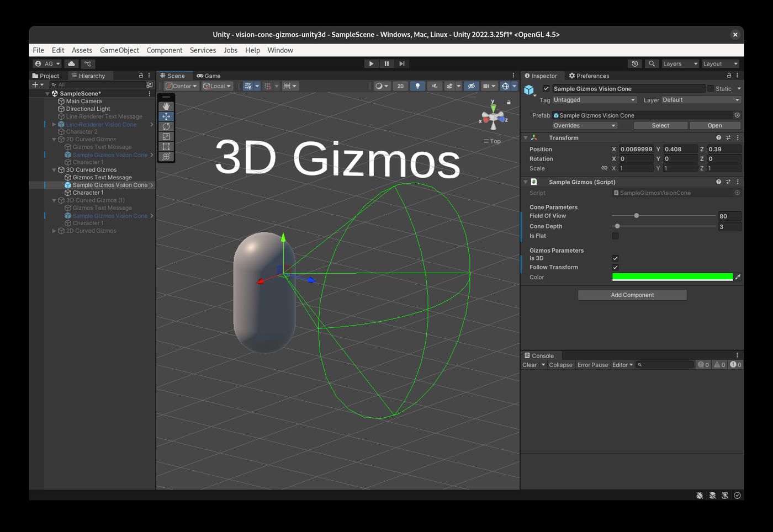This screenshot has height=532, width=773.
Task: Lock the Inspector panel
Action: (x=729, y=76)
